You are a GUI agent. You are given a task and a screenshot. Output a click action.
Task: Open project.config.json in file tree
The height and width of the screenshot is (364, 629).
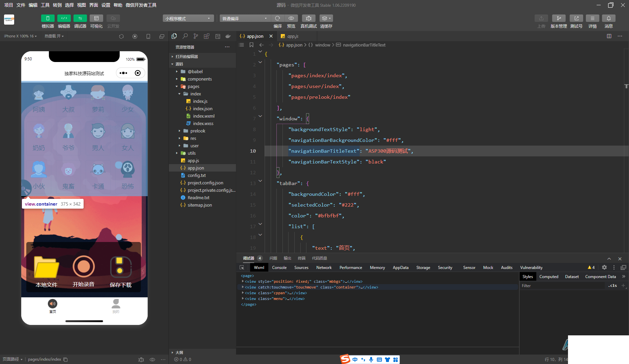coord(205,183)
